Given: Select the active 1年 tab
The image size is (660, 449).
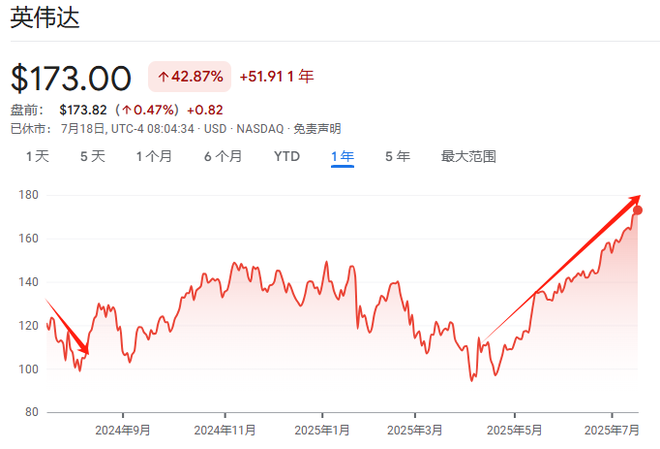Looking at the screenshot, I should tap(342, 156).
